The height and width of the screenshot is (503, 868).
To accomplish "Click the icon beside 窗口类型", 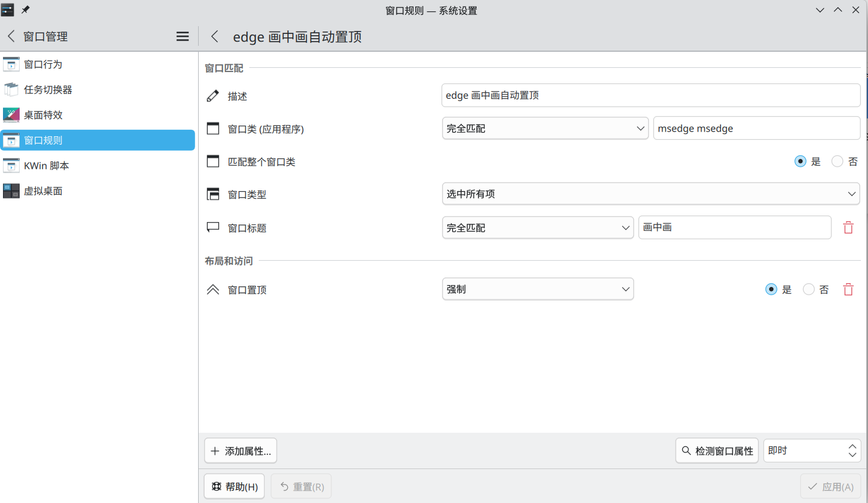I will (x=213, y=194).
